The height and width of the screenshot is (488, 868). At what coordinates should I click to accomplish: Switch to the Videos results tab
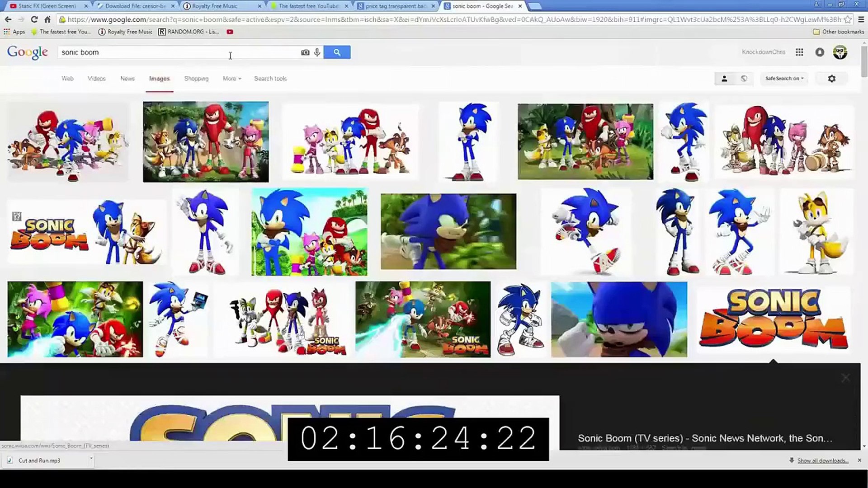[96, 79]
